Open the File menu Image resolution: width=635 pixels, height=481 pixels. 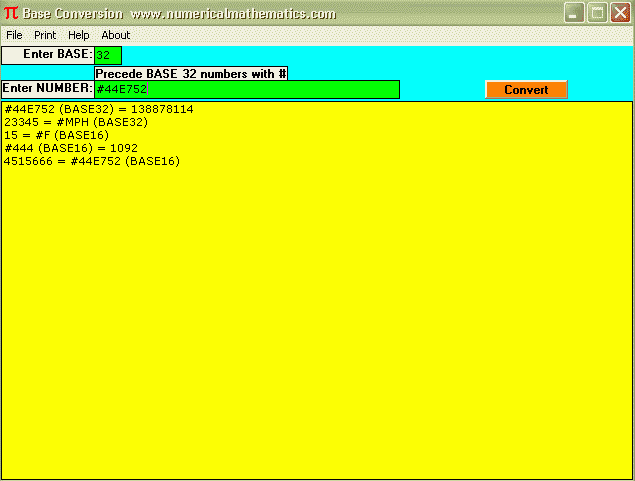point(14,35)
